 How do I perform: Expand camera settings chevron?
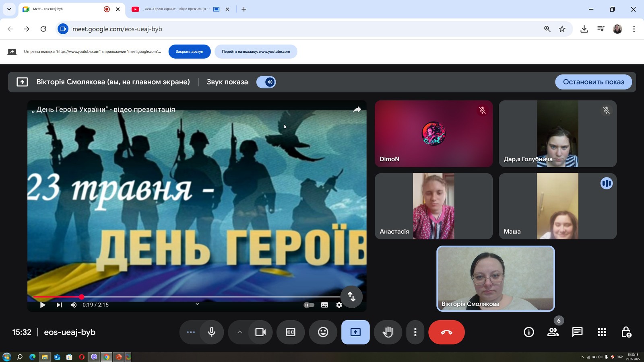click(239, 332)
